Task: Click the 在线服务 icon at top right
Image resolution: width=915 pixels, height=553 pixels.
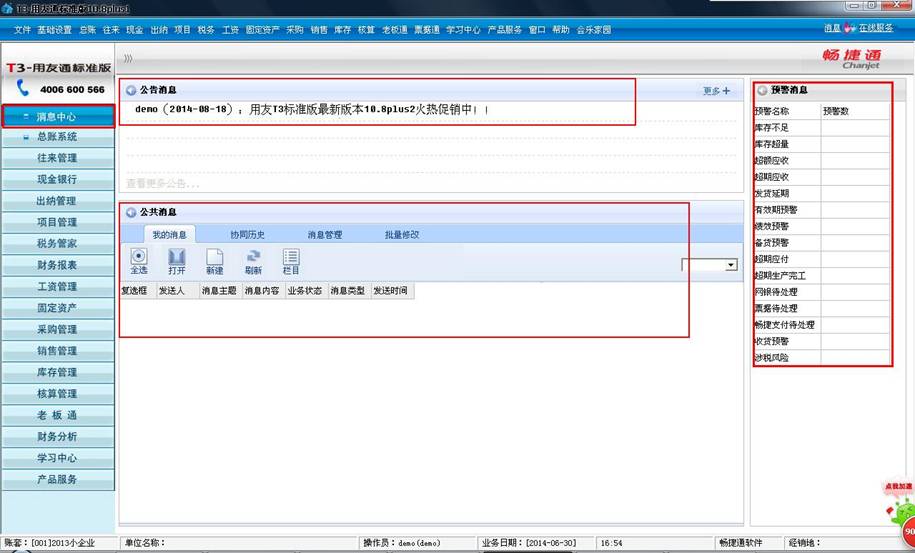Action: pos(852,29)
